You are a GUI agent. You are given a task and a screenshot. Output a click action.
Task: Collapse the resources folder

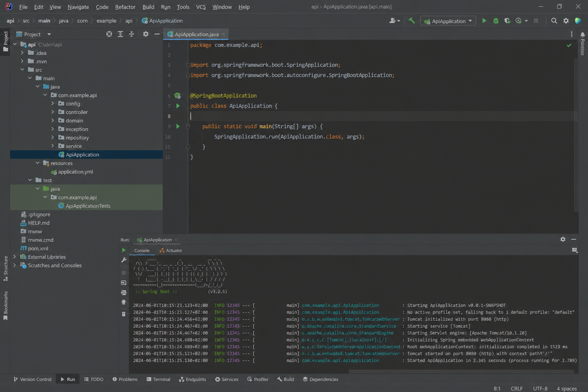pos(38,163)
